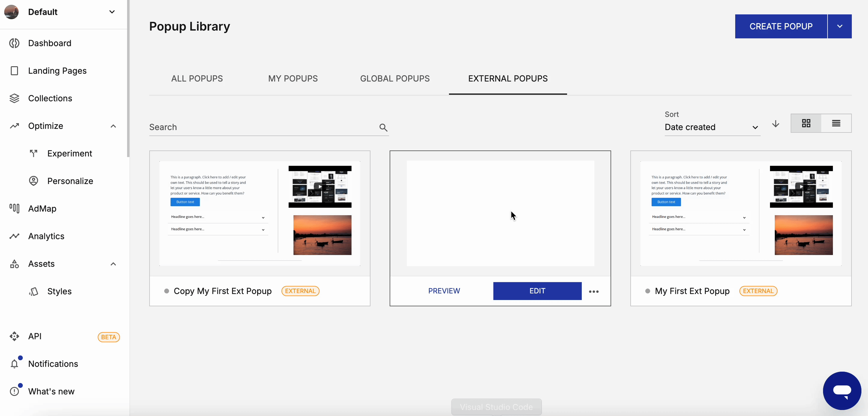Open the MY POPUPS tab

point(293,79)
